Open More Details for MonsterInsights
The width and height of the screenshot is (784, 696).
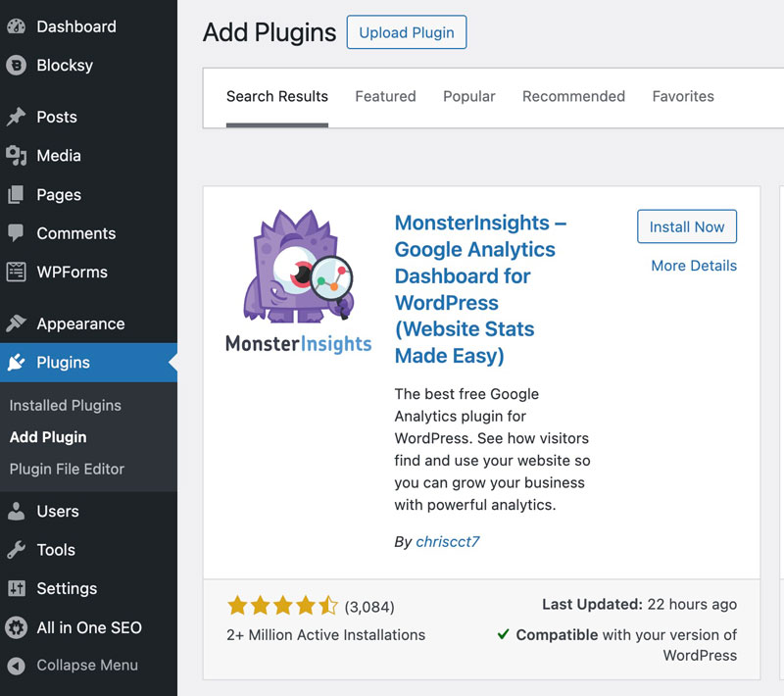[693, 266]
